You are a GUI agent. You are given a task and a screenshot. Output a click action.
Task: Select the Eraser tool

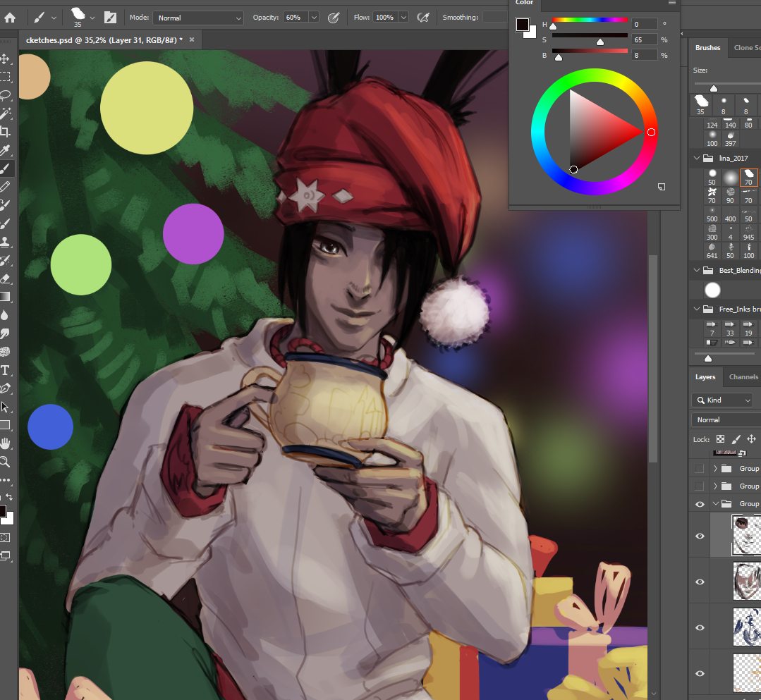5,278
